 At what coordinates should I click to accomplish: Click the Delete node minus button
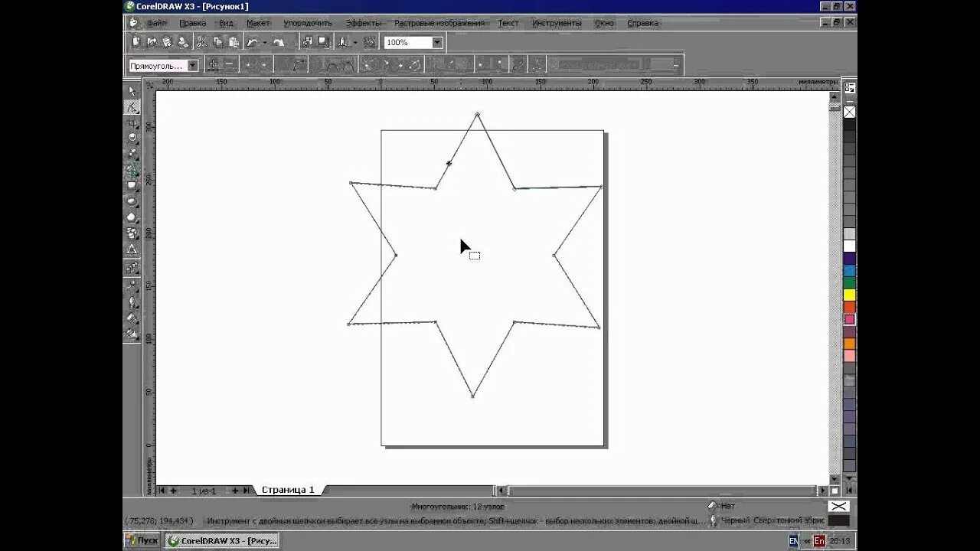point(230,65)
